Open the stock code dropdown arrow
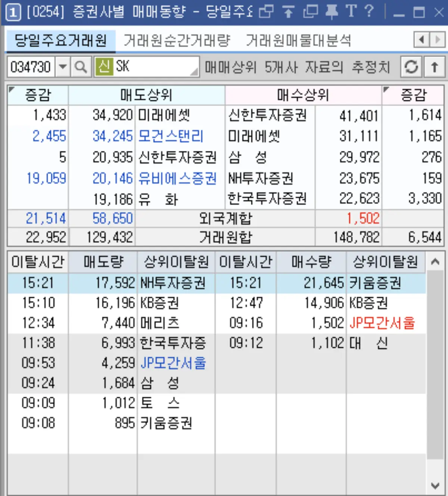The image size is (448, 496). [63, 67]
